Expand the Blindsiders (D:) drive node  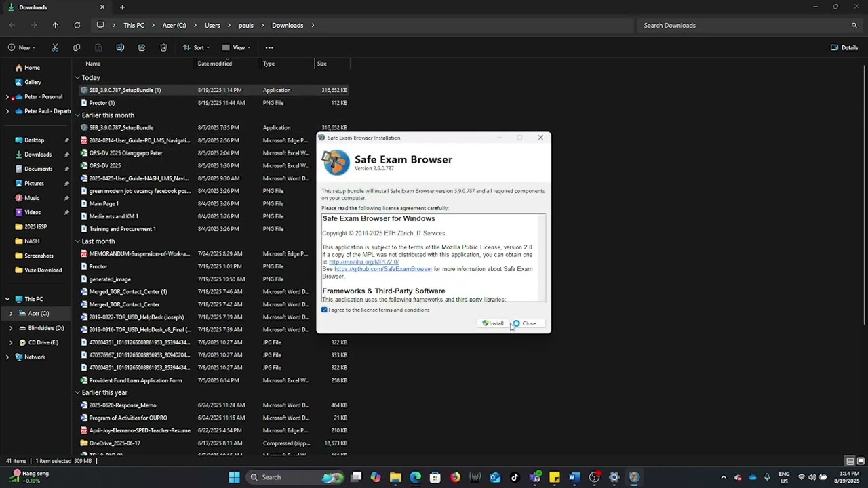(x=11, y=328)
